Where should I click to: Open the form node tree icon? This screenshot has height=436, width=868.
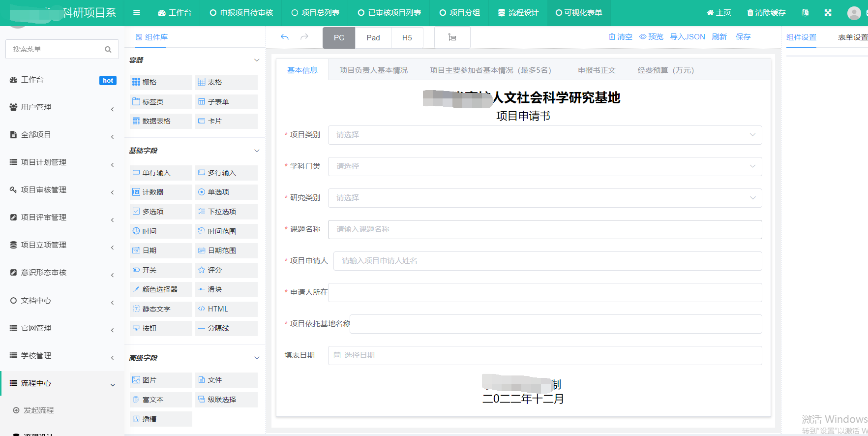pyautogui.click(x=452, y=37)
